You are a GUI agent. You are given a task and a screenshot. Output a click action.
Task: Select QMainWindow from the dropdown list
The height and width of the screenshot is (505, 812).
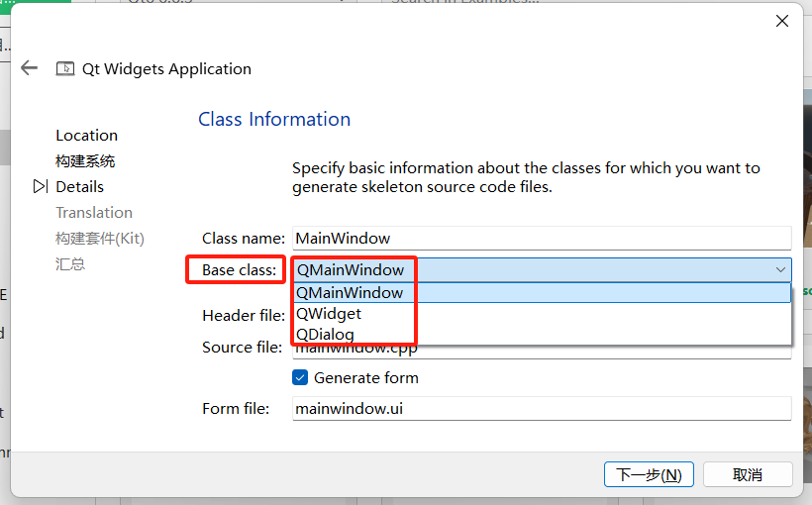(542, 293)
